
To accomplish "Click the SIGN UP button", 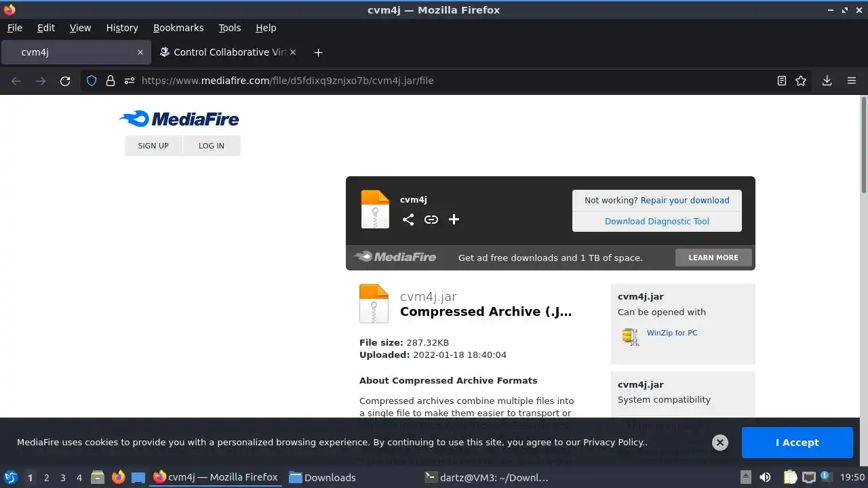I will coord(153,146).
